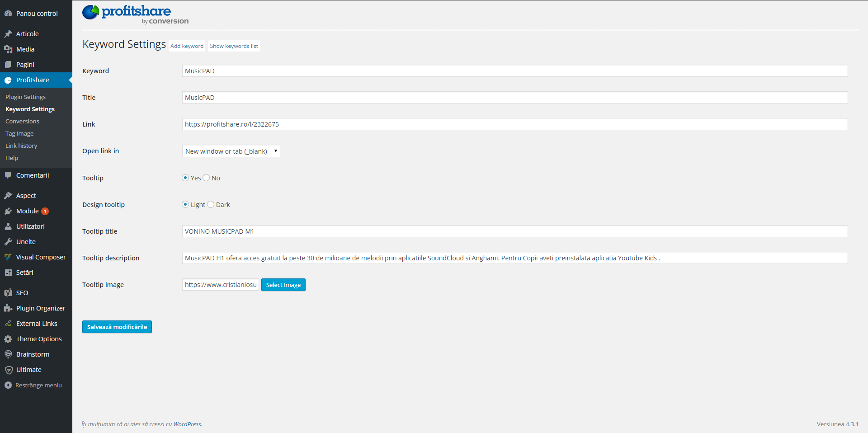This screenshot has height=433, width=868.
Task: Click the Pagini pages icon
Action: point(8,65)
